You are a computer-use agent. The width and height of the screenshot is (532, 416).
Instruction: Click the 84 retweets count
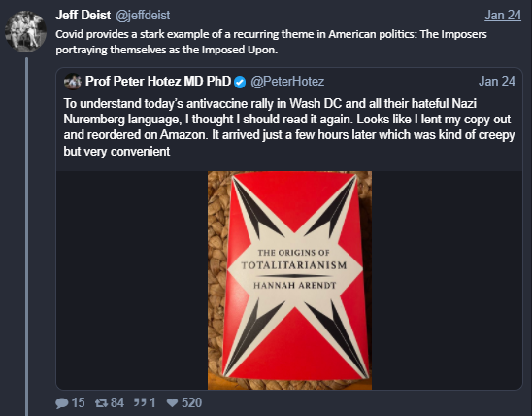pyautogui.click(x=117, y=403)
